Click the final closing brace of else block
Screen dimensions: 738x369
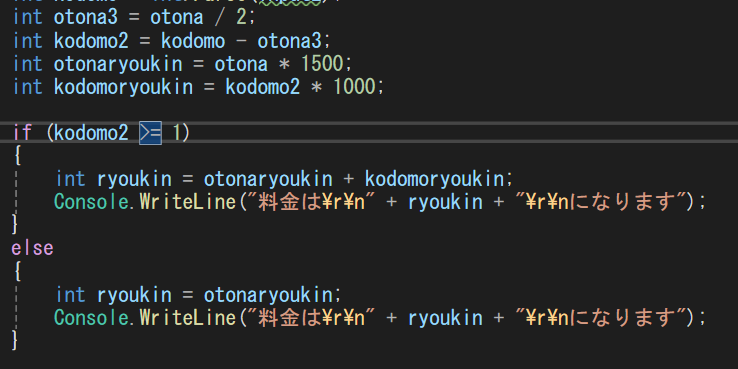pyautogui.click(x=15, y=339)
